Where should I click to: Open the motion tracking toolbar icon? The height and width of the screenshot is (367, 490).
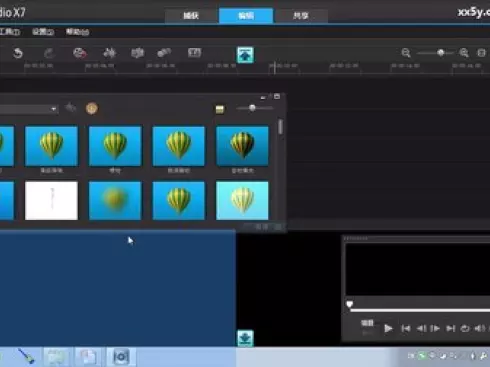coord(164,53)
